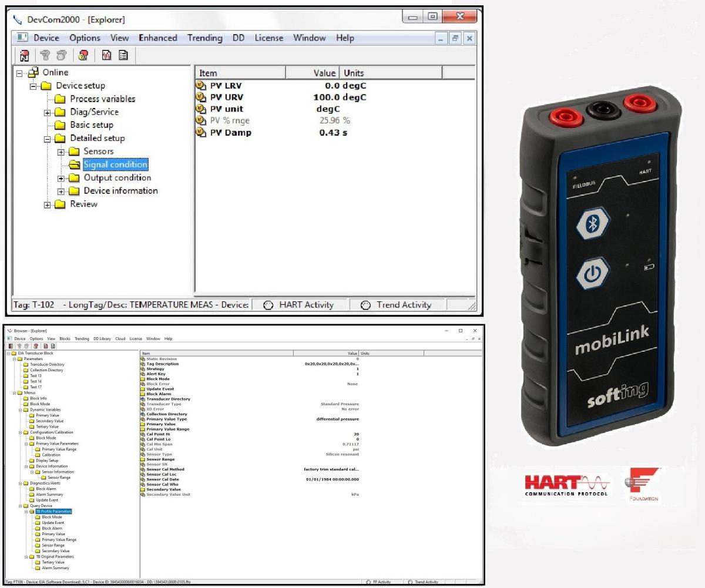Open the DD Library menu in Browser window
The image size is (705, 588).
pyautogui.click(x=102, y=339)
